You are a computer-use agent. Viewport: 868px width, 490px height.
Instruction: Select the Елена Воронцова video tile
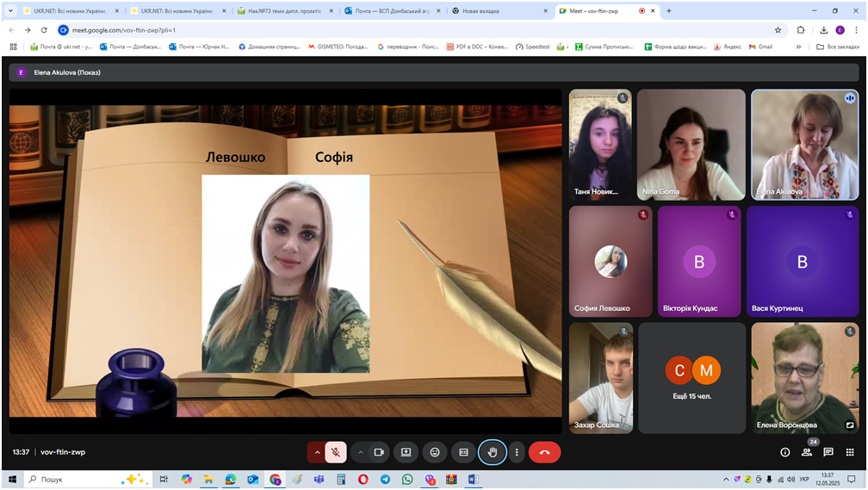(x=805, y=378)
